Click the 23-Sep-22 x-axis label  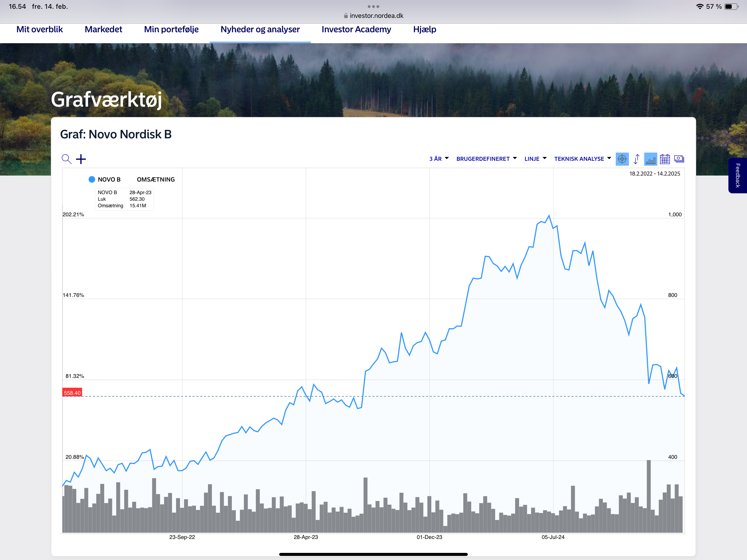(x=182, y=537)
